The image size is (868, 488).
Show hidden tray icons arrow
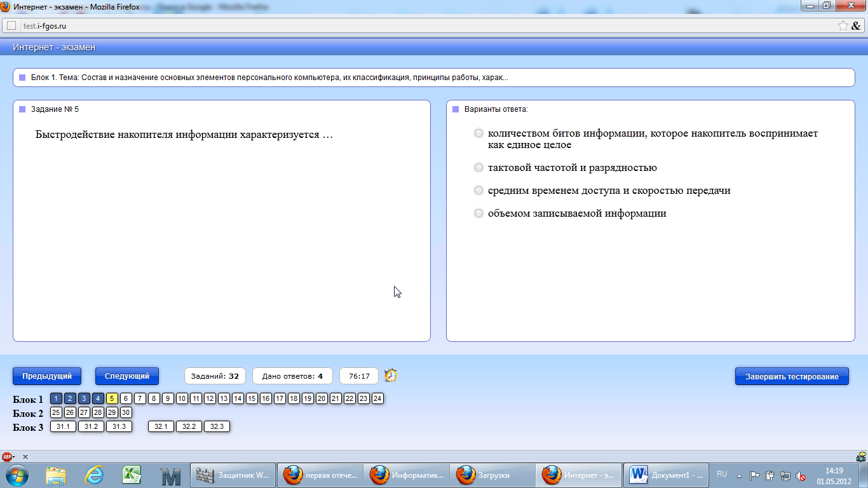coord(739,475)
